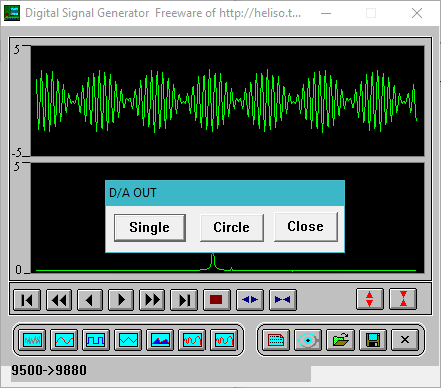441x388 pixels.
Task: Click the Single button in D/A OUT dialog
Action: [x=150, y=227]
